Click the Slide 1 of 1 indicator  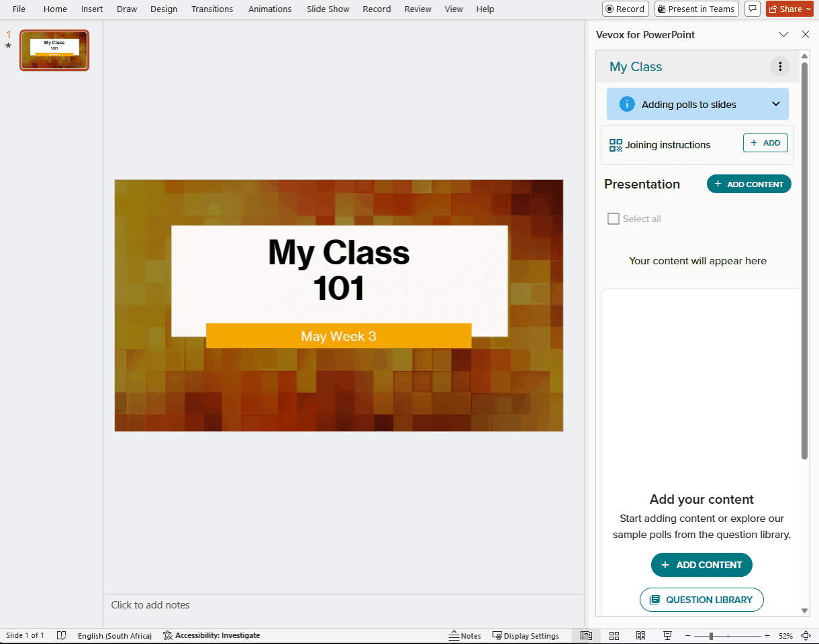[26, 635]
